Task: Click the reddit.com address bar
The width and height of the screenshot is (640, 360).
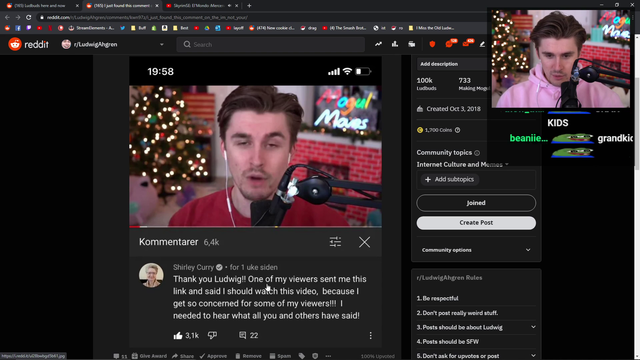Action: click(261, 18)
